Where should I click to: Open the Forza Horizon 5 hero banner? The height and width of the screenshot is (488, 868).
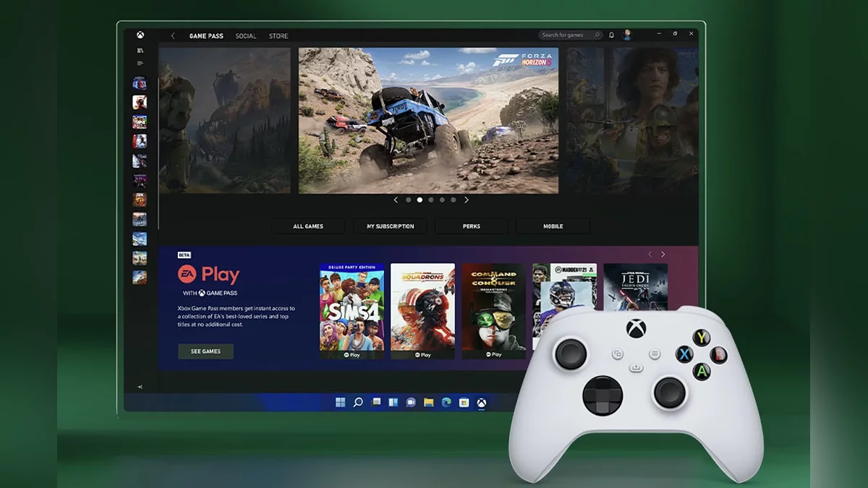pos(428,121)
